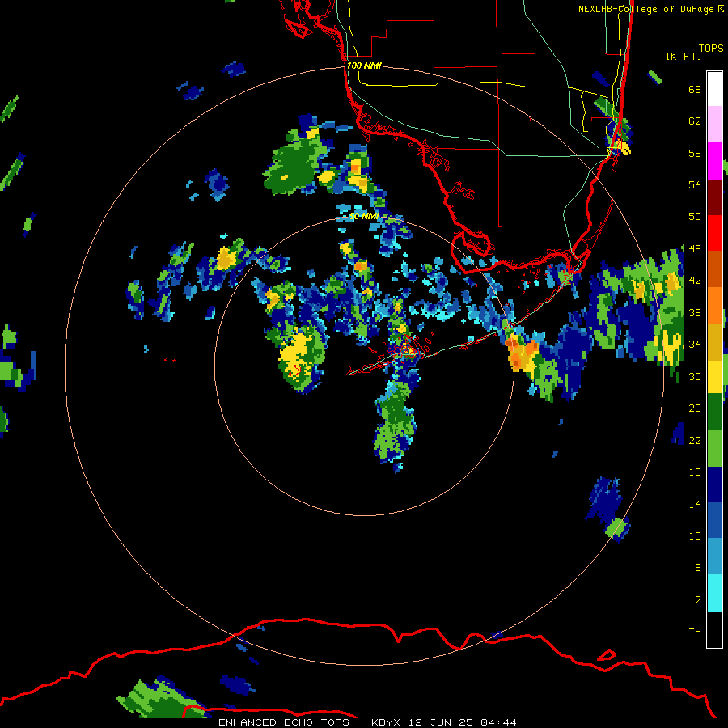Click the sky blue swatch on the color scale
Image resolution: width=728 pixels, height=728 pixels.
pyautogui.click(x=714, y=557)
